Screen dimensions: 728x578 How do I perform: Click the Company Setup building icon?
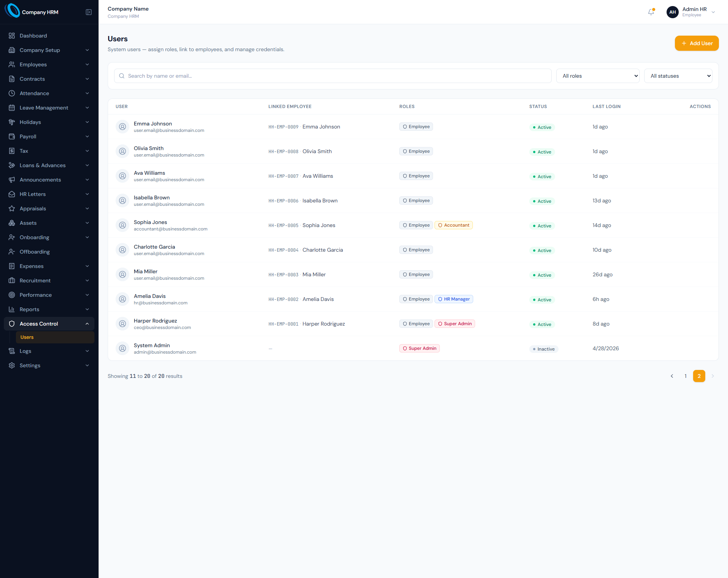pyautogui.click(x=12, y=50)
